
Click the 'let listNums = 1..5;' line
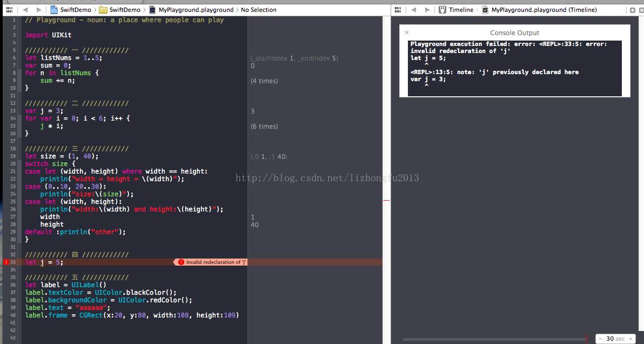(x=63, y=58)
